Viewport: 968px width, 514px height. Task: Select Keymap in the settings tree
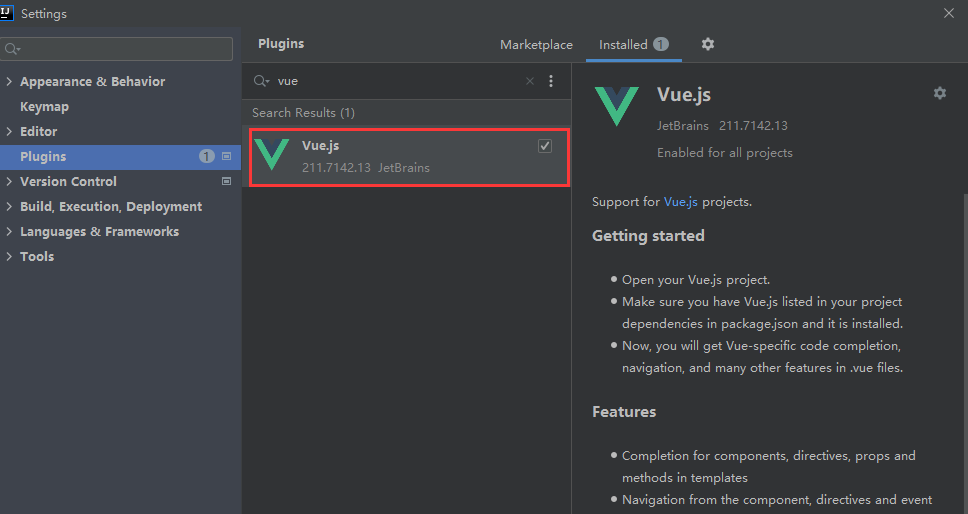click(44, 107)
